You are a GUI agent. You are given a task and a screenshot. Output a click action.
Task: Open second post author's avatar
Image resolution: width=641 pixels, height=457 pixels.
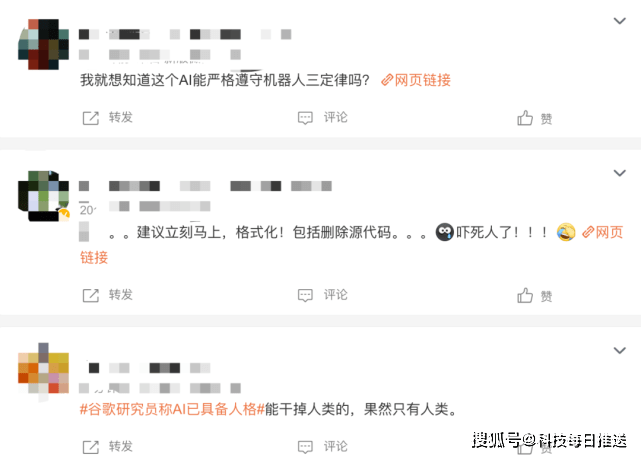tap(43, 196)
